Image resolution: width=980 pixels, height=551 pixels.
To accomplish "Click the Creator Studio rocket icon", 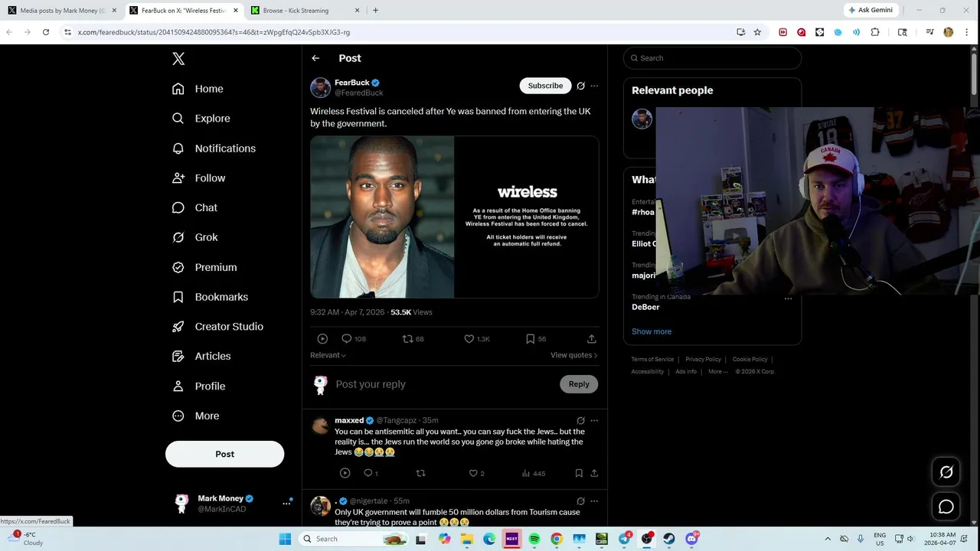I will click(178, 327).
